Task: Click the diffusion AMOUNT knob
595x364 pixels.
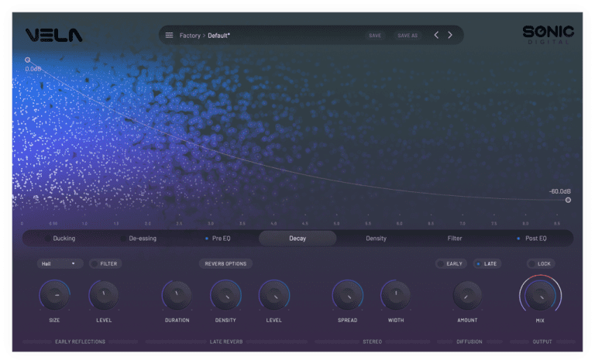Action: click(x=467, y=296)
